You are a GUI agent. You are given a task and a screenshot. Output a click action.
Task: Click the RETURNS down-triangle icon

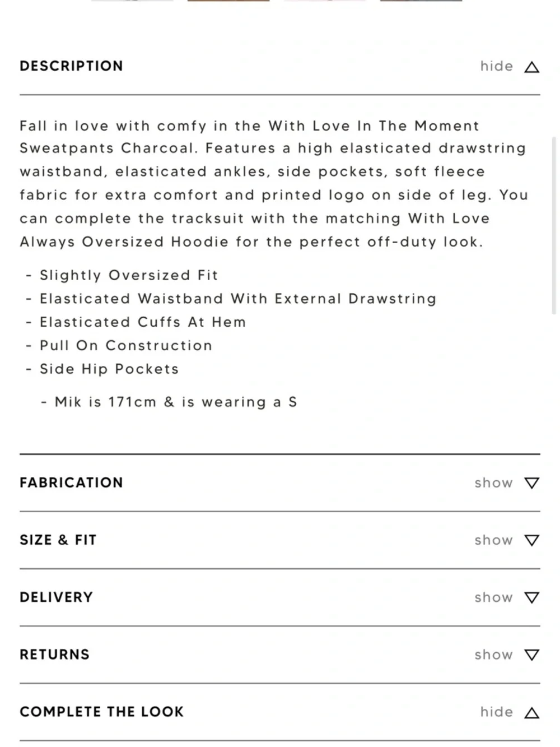pos(531,655)
